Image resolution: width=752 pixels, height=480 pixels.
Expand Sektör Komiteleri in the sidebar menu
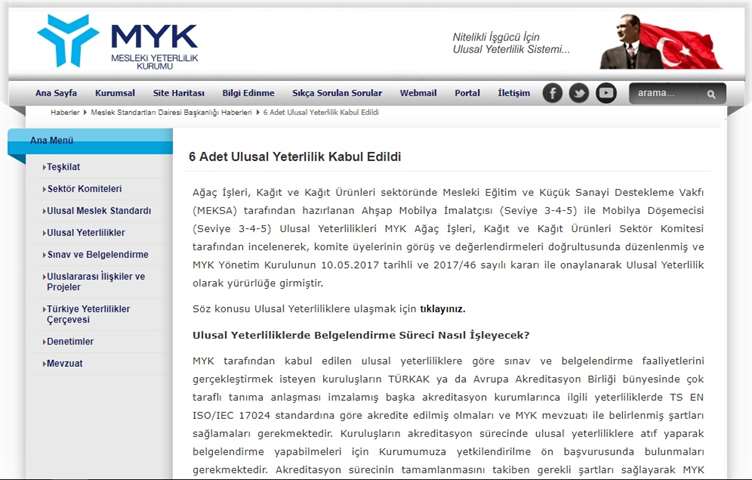[82, 189]
